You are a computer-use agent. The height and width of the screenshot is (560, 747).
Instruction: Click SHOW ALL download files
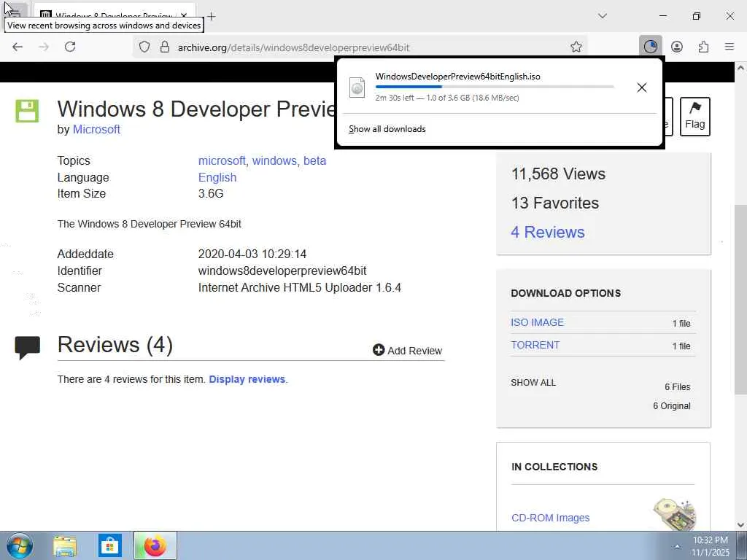[533, 383]
